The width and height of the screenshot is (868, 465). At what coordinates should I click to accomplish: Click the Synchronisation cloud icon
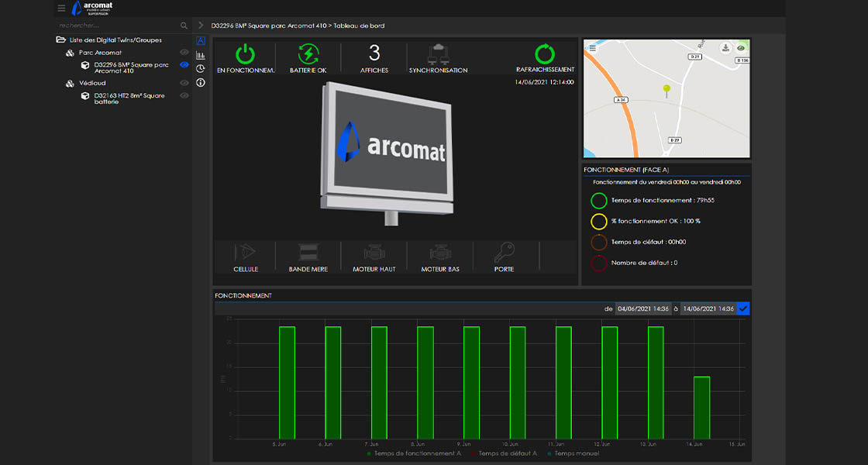pos(439,54)
